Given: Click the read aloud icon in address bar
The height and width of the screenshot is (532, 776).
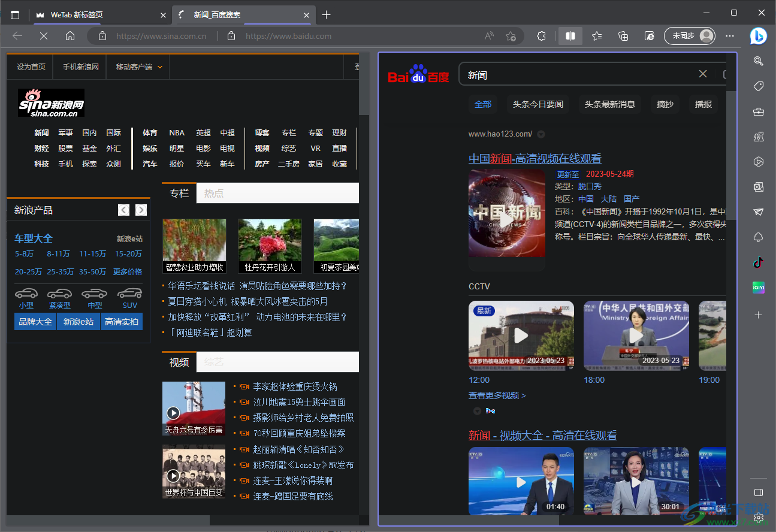Looking at the screenshot, I should tap(490, 36).
